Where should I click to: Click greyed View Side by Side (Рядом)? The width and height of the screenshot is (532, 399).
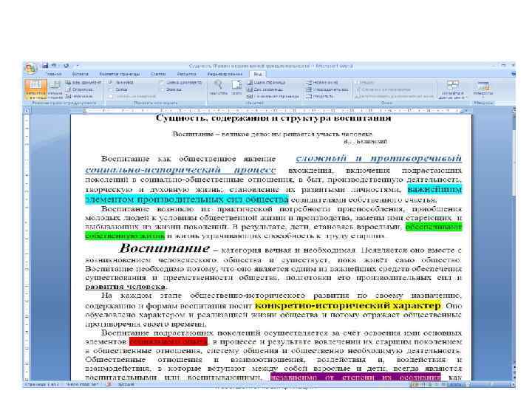point(365,83)
